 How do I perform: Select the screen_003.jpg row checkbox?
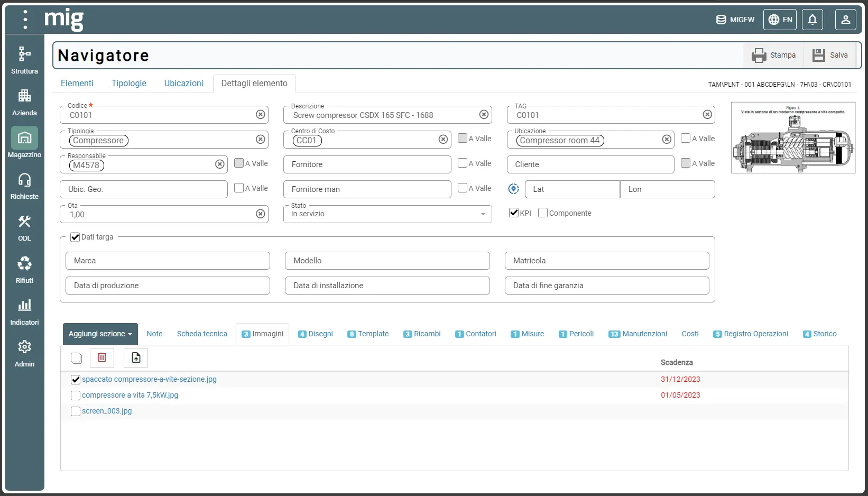(x=76, y=411)
